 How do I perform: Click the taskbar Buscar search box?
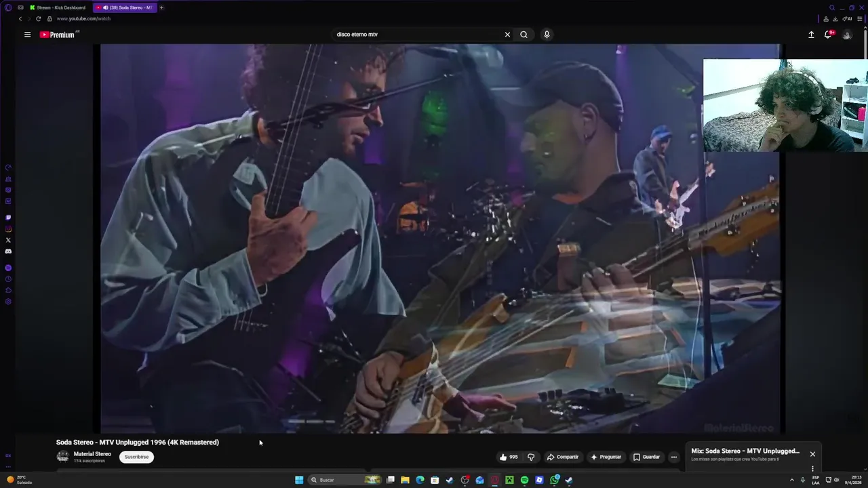[x=346, y=480]
